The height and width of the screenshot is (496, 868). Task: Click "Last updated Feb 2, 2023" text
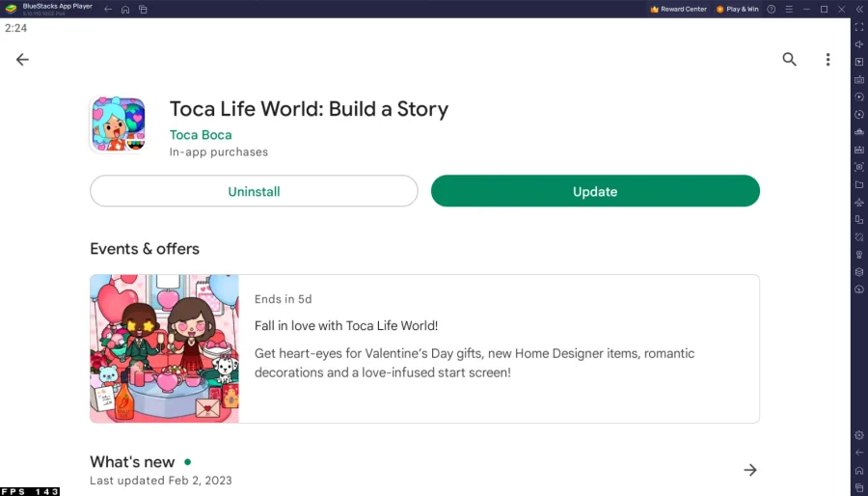click(161, 481)
